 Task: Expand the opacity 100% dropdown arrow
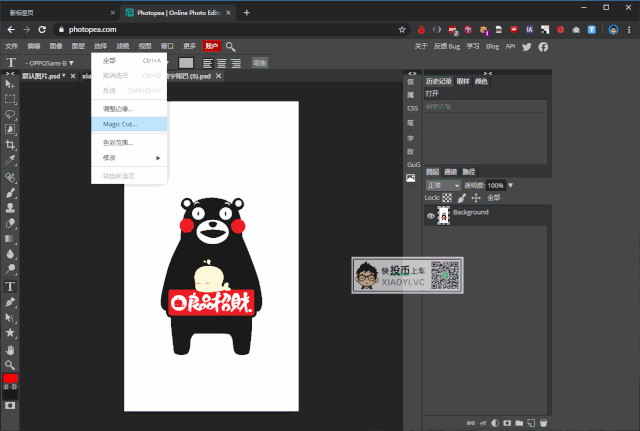511,185
